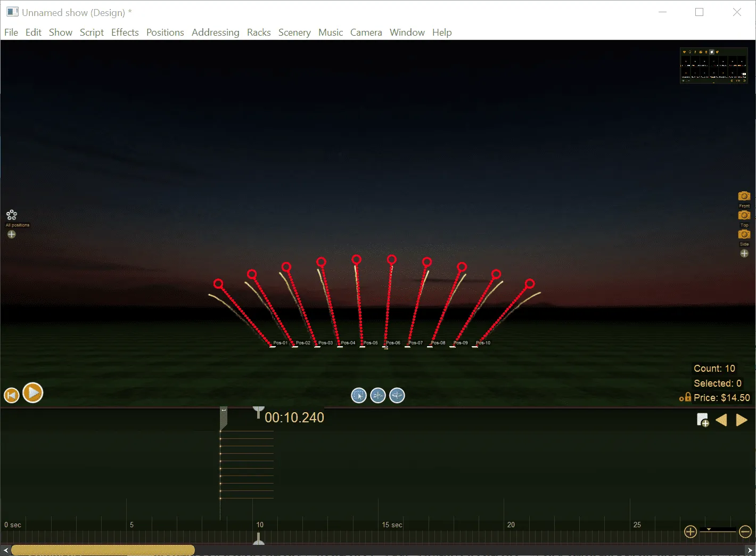Activate the orbit view mode button
The image size is (756, 556).
pos(397,395)
